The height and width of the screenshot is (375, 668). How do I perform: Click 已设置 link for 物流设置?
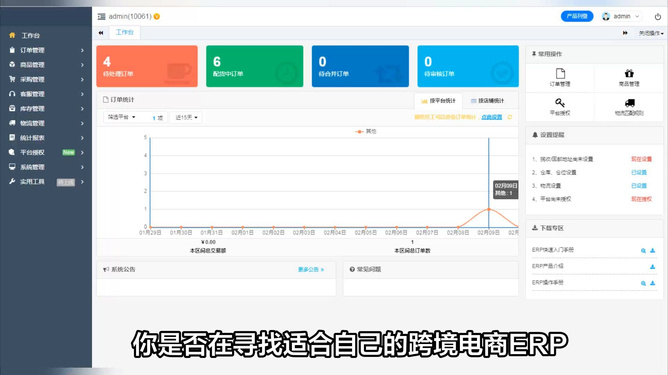639,185
